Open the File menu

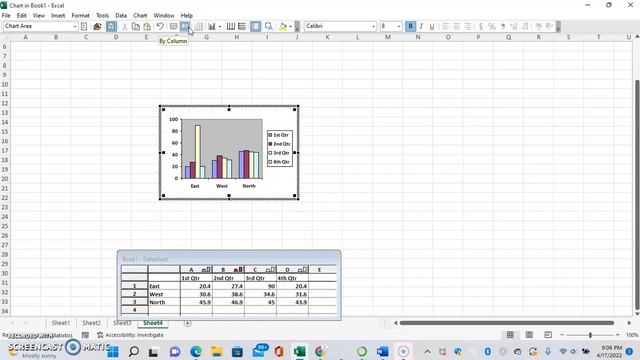coord(6,16)
